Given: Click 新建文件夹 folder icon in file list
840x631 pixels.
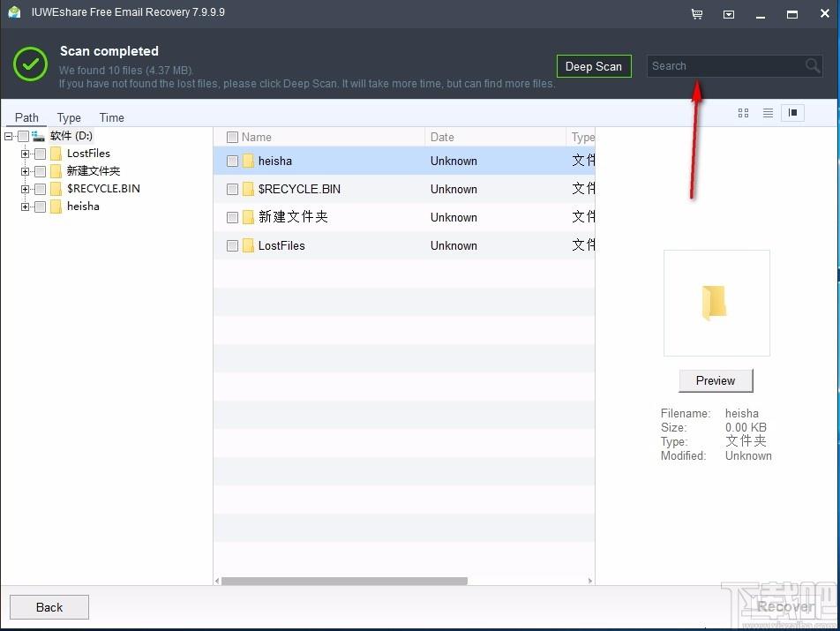Looking at the screenshot, I should click(248, 217).
